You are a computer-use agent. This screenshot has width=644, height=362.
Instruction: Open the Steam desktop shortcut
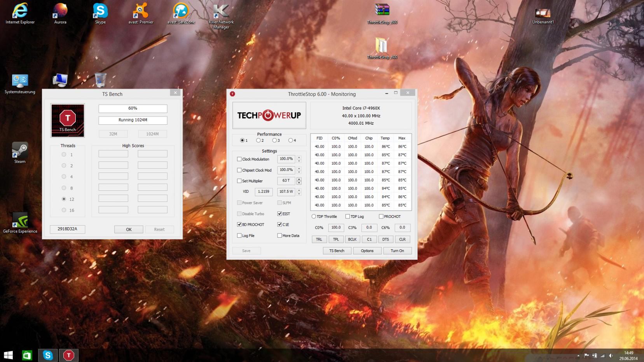click(20, 153)
